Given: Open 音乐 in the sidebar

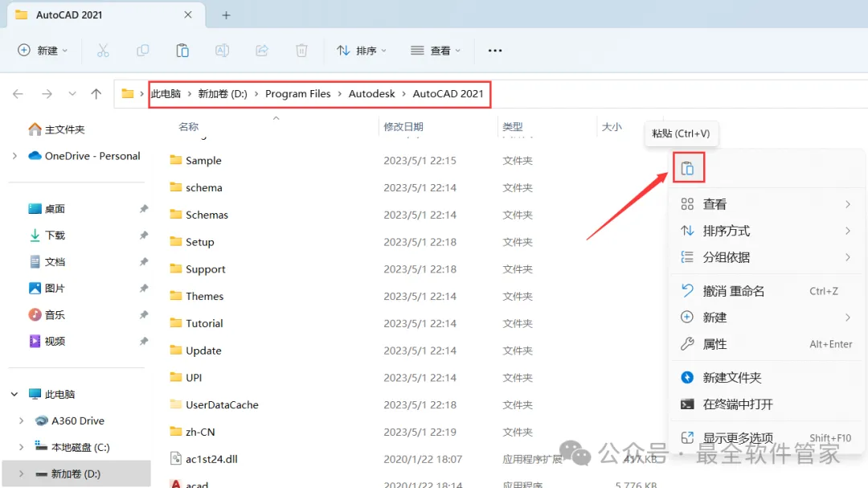Looking at the screenshot, I should 47,314.
